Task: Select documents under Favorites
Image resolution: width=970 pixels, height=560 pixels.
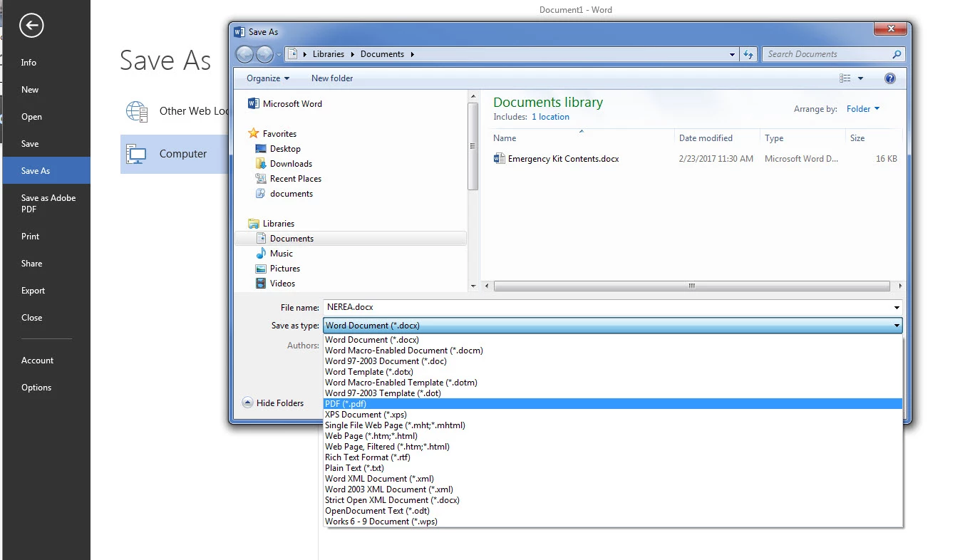Action: (291, 194)
